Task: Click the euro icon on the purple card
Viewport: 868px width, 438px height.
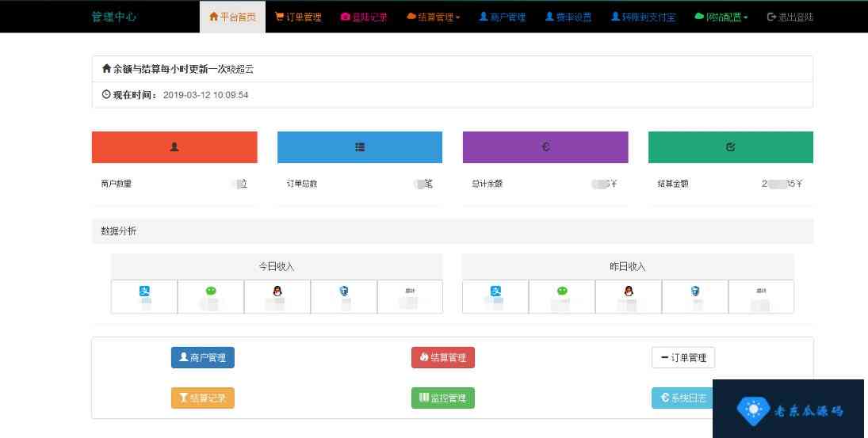Action: point(545,147)
